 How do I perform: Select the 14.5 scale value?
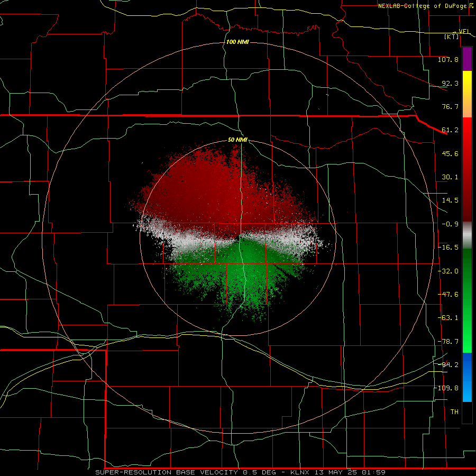[x=450, y=200]
